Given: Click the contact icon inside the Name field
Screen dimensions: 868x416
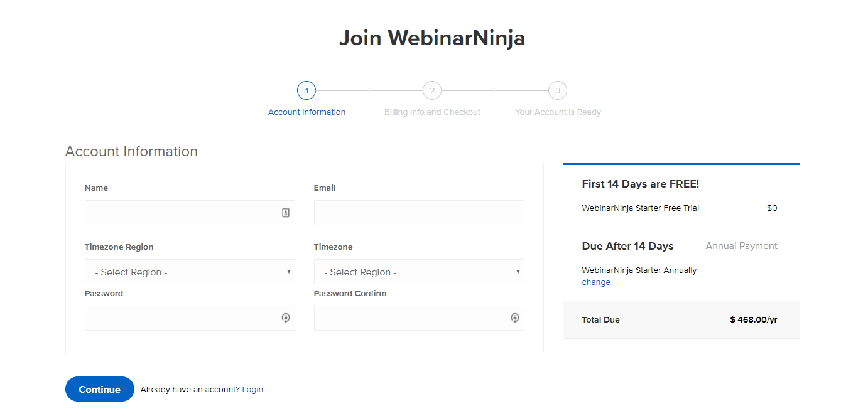Looking at the screenshot, I should click(x=286, y=213).
